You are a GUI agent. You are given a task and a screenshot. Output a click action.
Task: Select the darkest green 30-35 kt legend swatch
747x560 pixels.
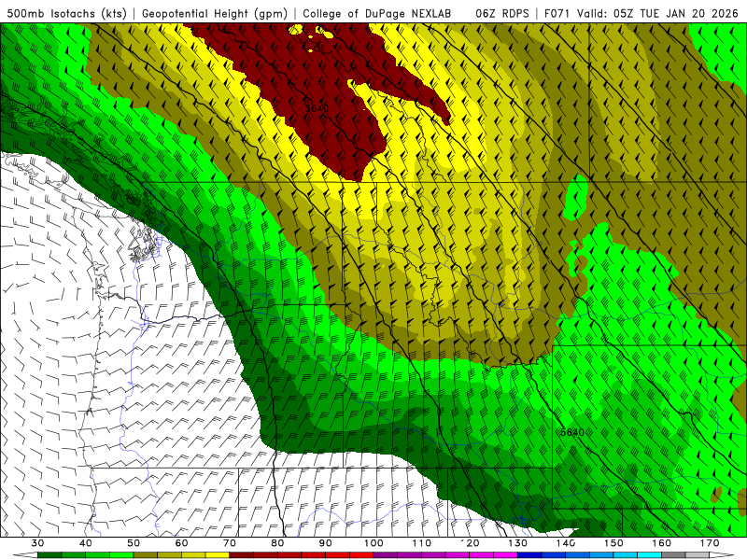click(x=49, y=555)
